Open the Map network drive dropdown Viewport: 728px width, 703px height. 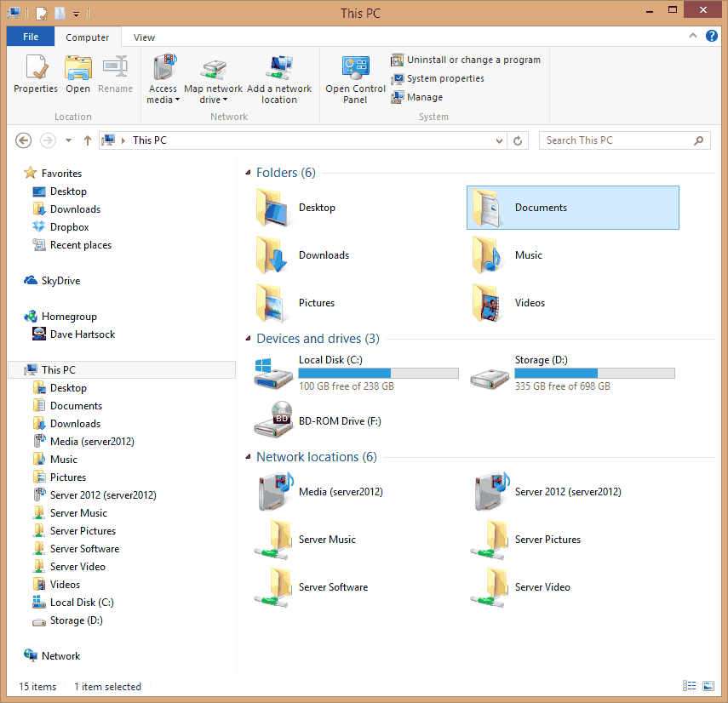(x=213, y=79)
